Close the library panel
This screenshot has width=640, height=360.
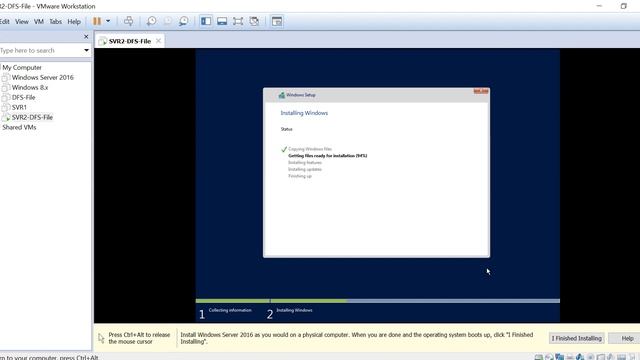click(86, 37)
